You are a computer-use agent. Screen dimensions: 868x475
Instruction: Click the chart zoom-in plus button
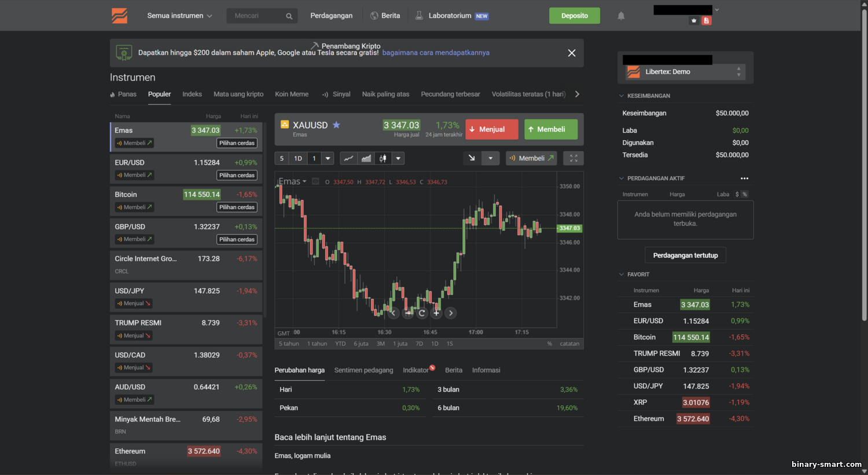click(436, 313)
